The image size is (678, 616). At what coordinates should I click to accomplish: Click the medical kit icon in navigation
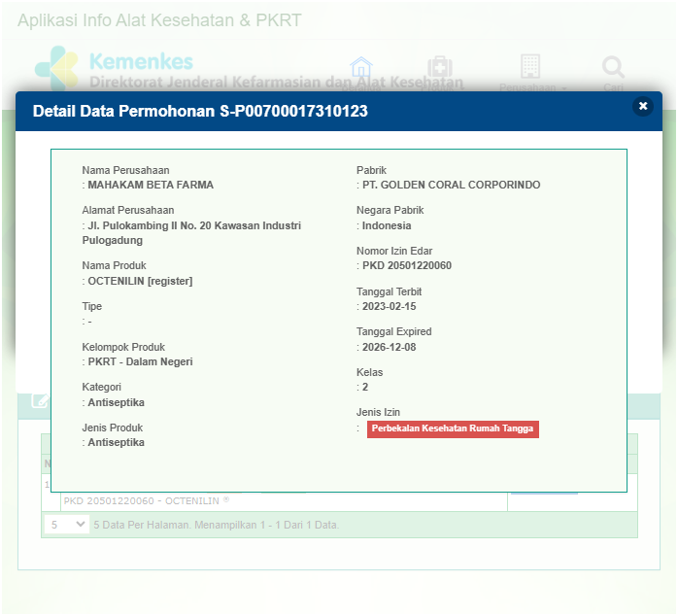(x=440, y=67)
